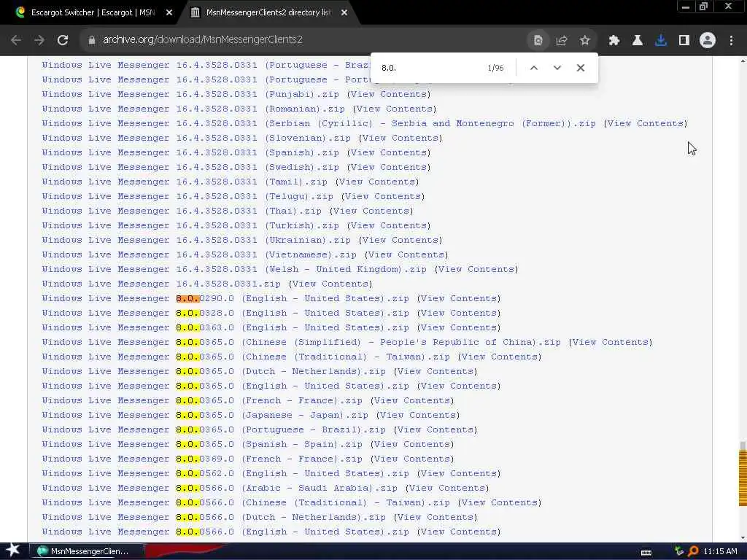Close the MsnMessengerClients2 tab
The image size is (747, 560).
[x=344, y=13]
